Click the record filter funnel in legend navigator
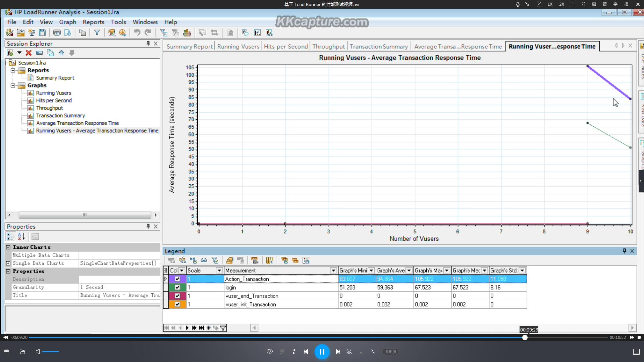The image size is (644, 362). point(223,328)
